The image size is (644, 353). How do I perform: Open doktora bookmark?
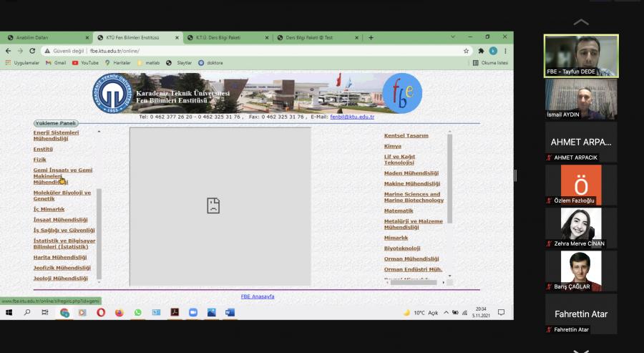point(210,63)
